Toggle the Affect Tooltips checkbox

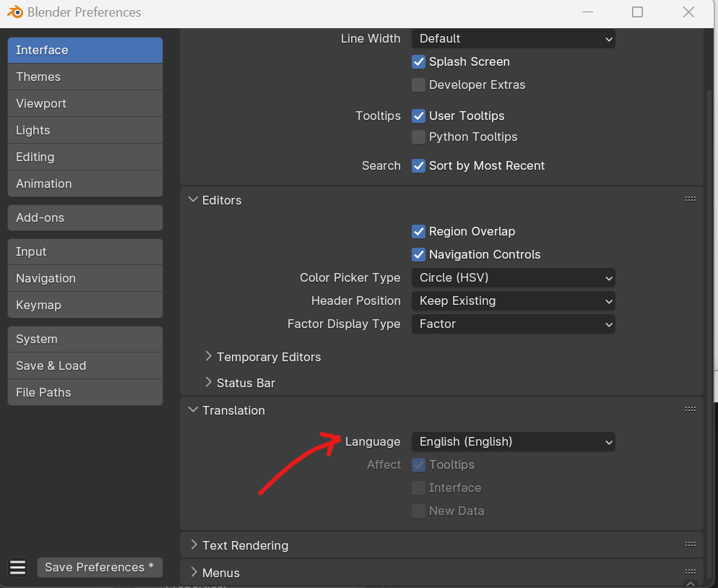(418, 464)
